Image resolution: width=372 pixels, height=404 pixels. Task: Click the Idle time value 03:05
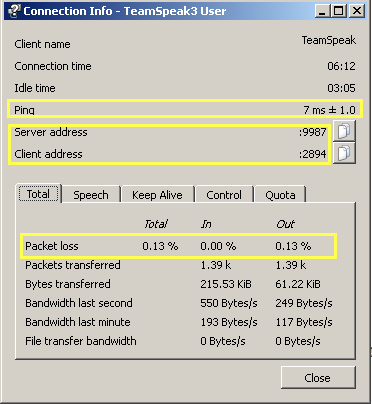pyautogui.click(x=341, y=88)
